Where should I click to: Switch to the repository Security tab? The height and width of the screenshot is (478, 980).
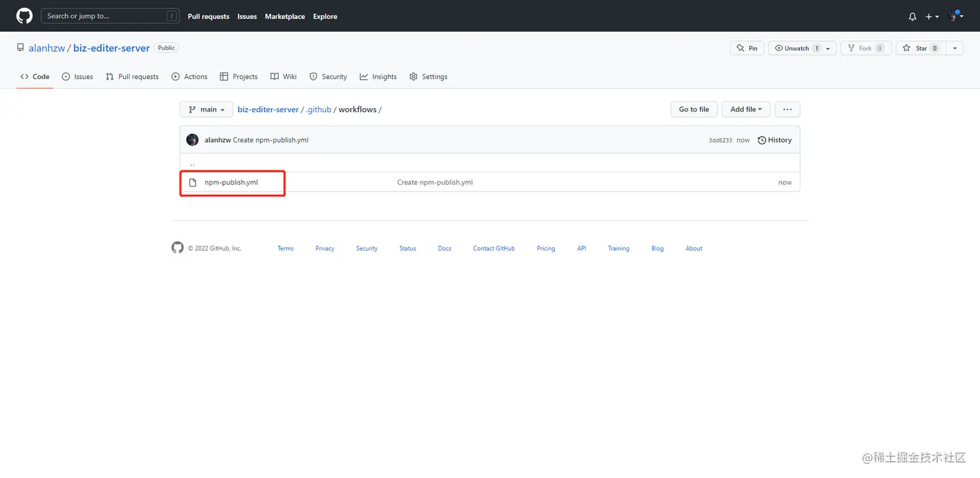click(x=328, y=76)
